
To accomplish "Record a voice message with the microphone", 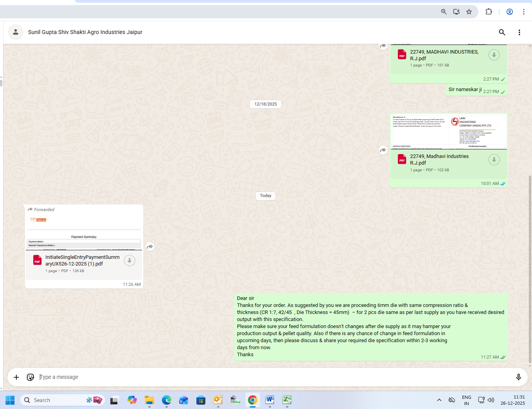I will (518, 377).
